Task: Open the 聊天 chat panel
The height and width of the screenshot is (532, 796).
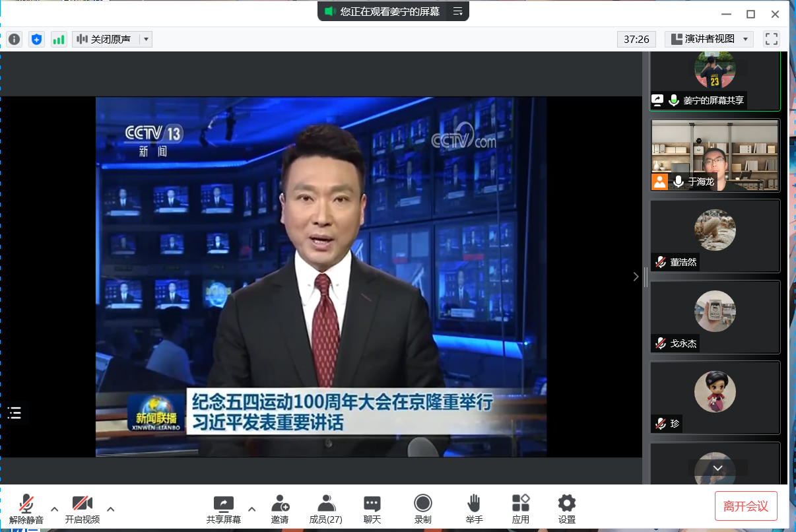Action: pyautogui.click(x=372, y=509)
